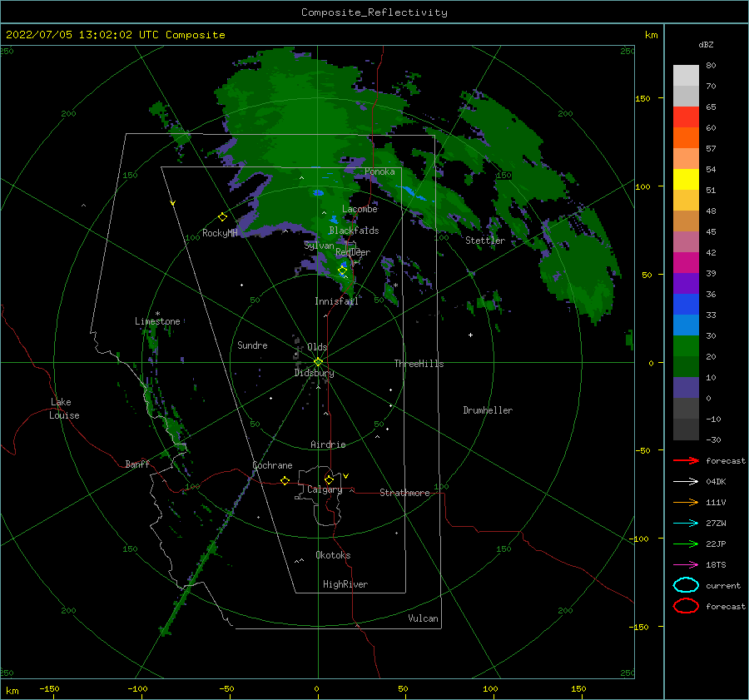Click the yellow diamond marker below RedDeer
Image resolution: width=749 pixels, height=700 pixels.
click(342, 271)
